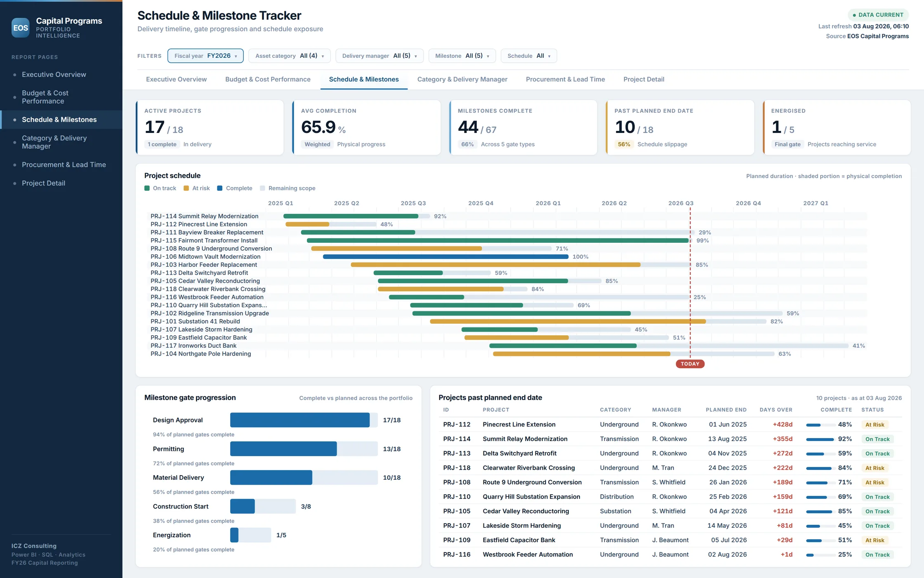Sort table by PLANNED END column header
This screenshot has width=924, height=578.
click(726, 410)
